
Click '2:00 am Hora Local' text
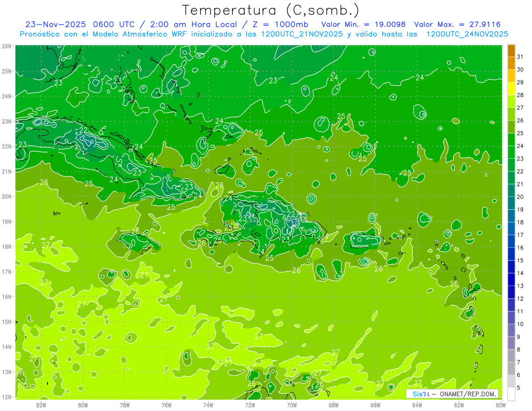tap(194, 25)
